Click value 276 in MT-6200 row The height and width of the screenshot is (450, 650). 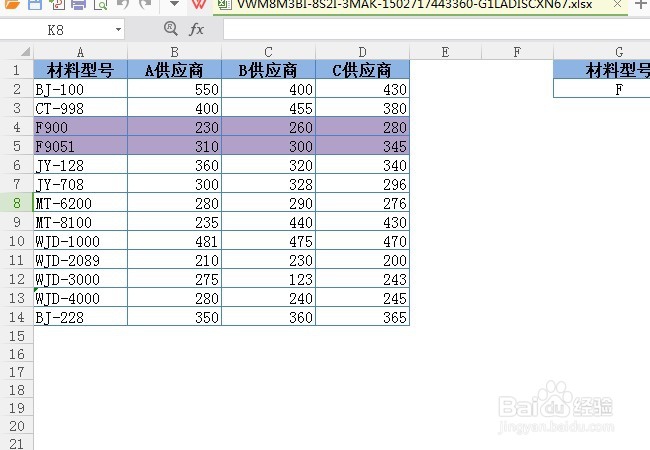362,203
